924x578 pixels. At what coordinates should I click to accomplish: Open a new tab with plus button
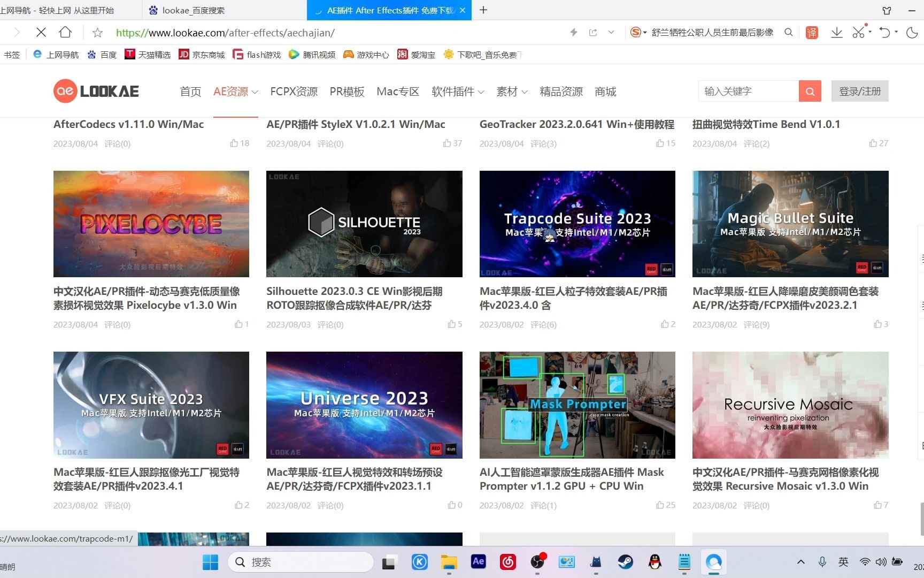[x=483, y=10]
